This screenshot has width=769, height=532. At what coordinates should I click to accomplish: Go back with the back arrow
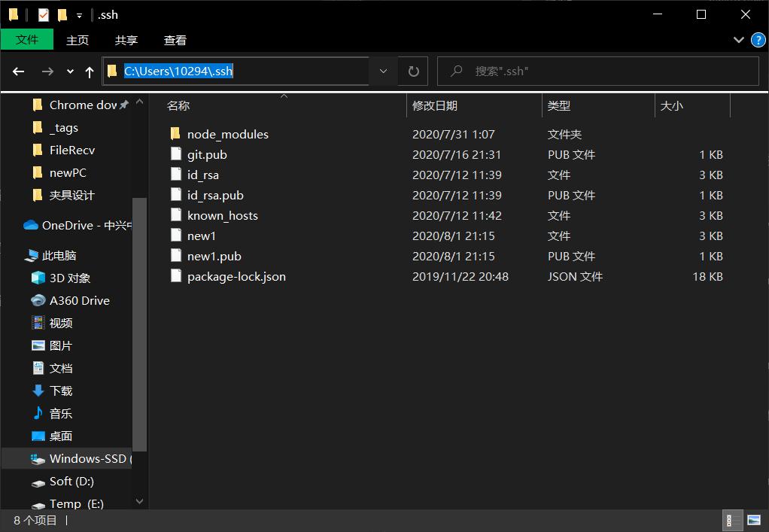(19, 71)
